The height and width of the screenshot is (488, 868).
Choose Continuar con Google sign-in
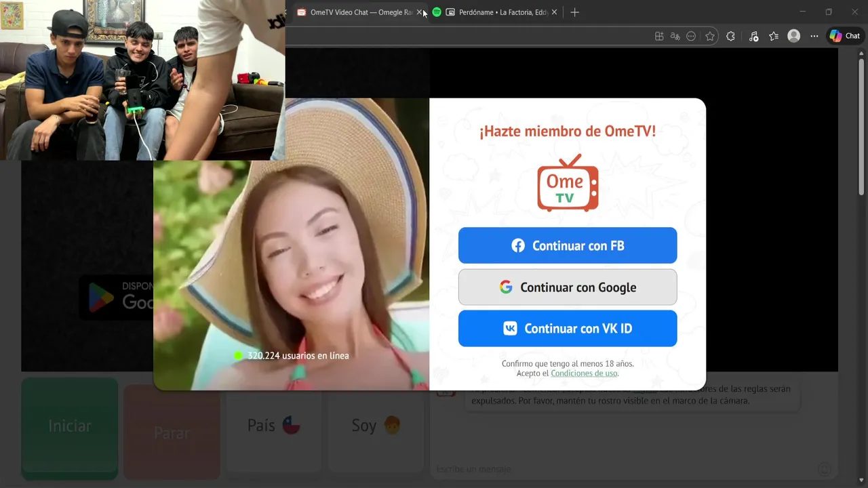[x=568, y=287]
